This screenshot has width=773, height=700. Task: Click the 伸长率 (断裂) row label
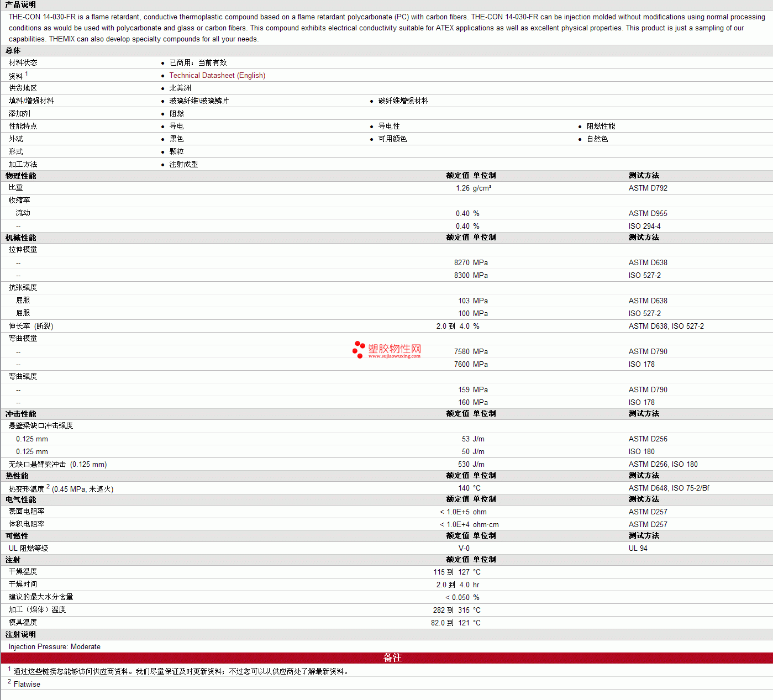(31, 327)
